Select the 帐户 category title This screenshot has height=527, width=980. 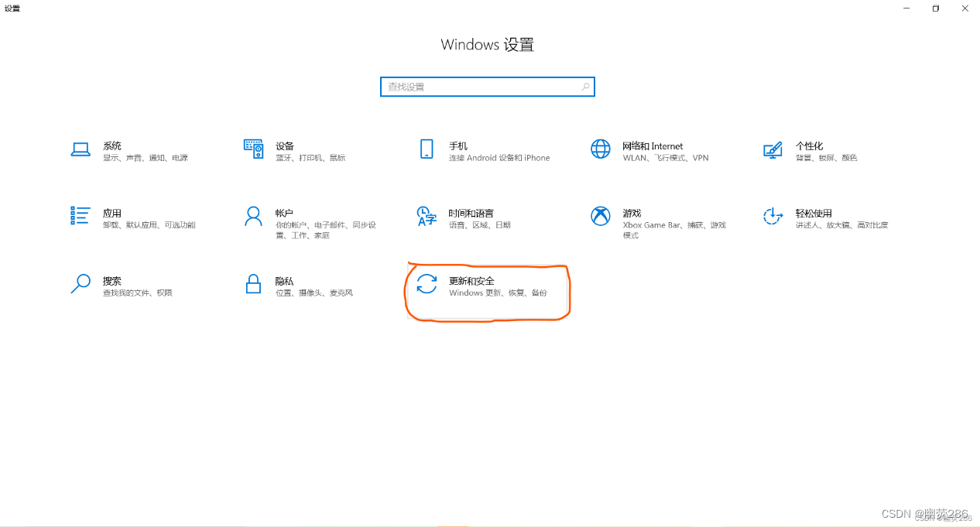point(284,213)
